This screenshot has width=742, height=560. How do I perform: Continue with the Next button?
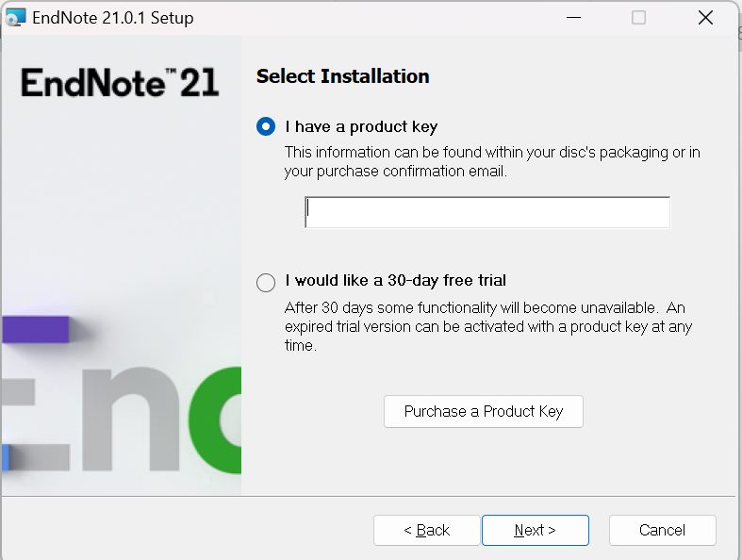[536, 530]
